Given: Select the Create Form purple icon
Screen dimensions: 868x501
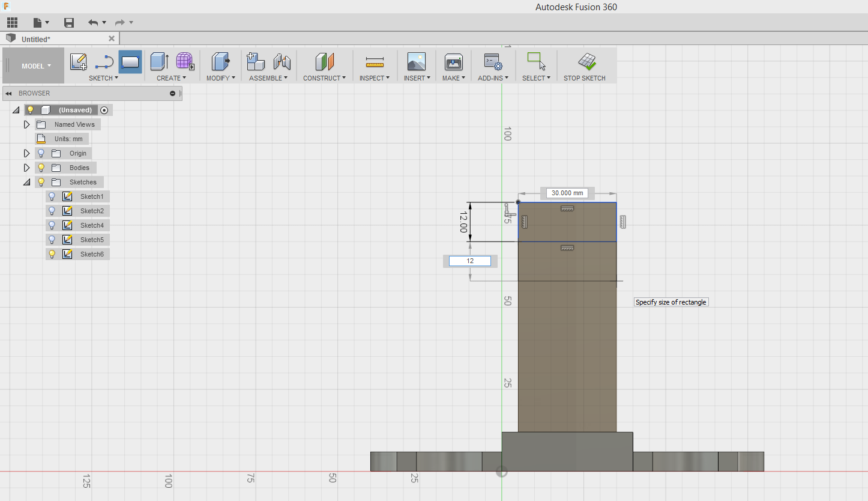Looking at the screenshot, I should [x=185, y=61].
